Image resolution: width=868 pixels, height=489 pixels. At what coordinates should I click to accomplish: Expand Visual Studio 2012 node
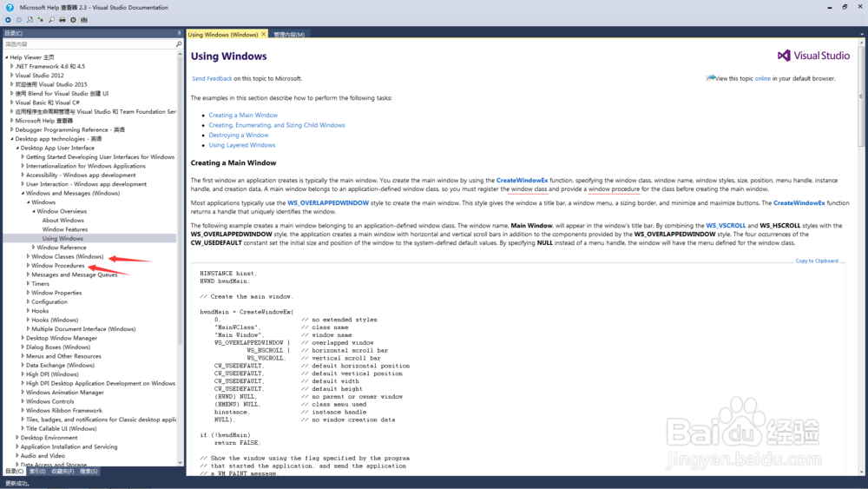(11, 76)
